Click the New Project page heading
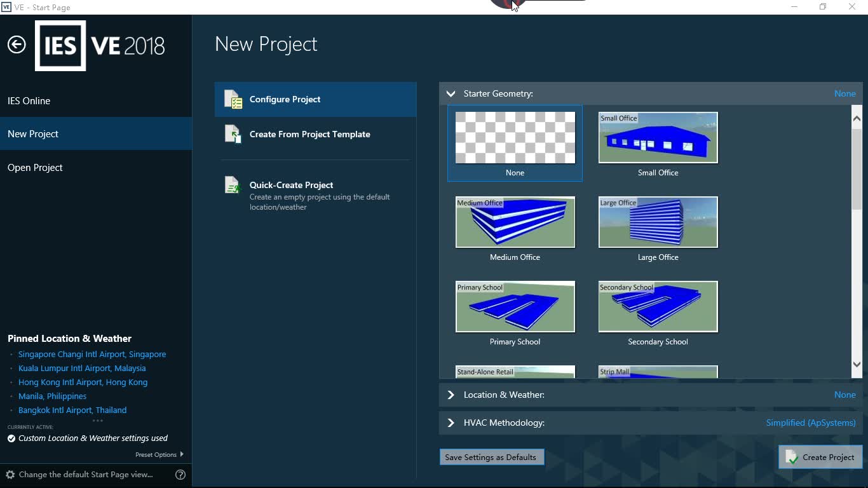 pyautogui.click(x=266, y=44)
